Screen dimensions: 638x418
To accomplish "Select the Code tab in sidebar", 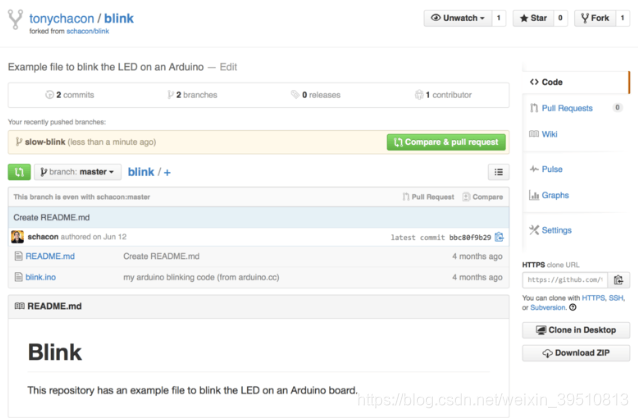I will (576, 82).
